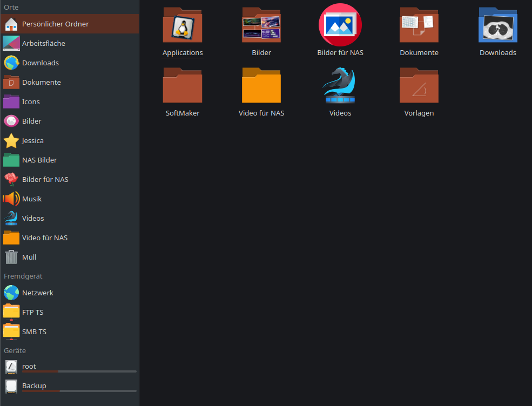Viewport: 532px width, 406px height.
Task: Open the Dokumente folder in main view
Action: 419,25
